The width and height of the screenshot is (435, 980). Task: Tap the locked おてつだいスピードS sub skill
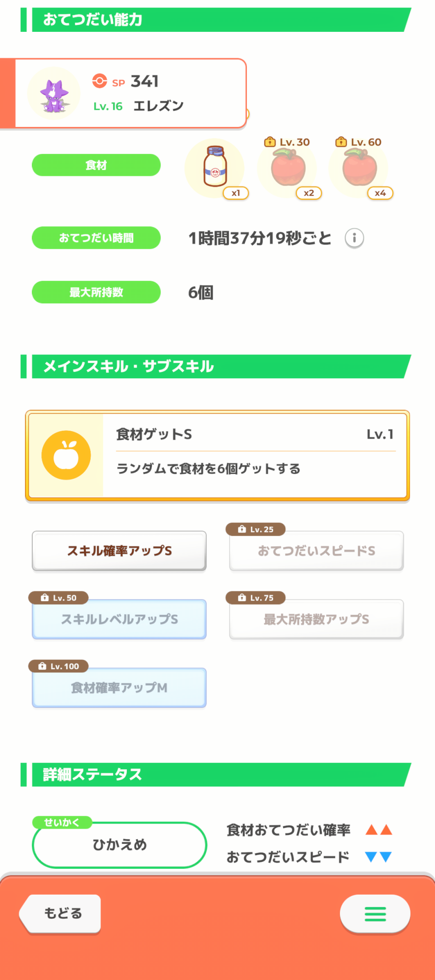click(x=316, y=551)
